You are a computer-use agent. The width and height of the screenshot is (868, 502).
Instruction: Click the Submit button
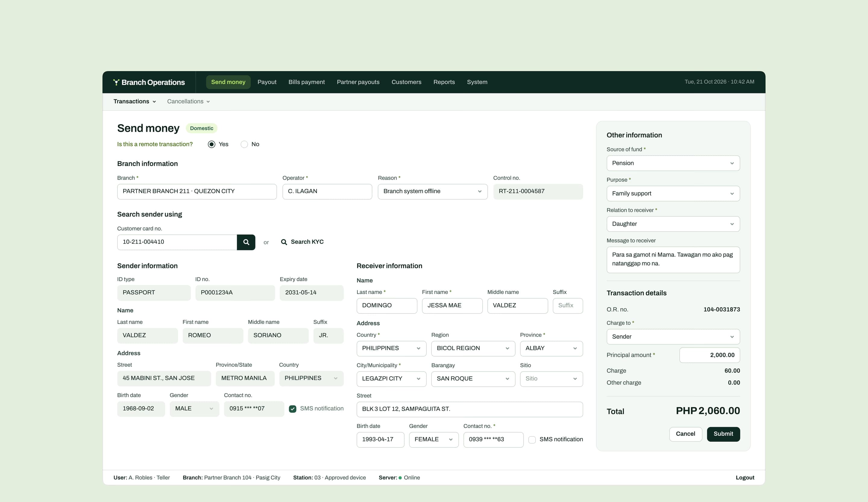click(723, 434)
